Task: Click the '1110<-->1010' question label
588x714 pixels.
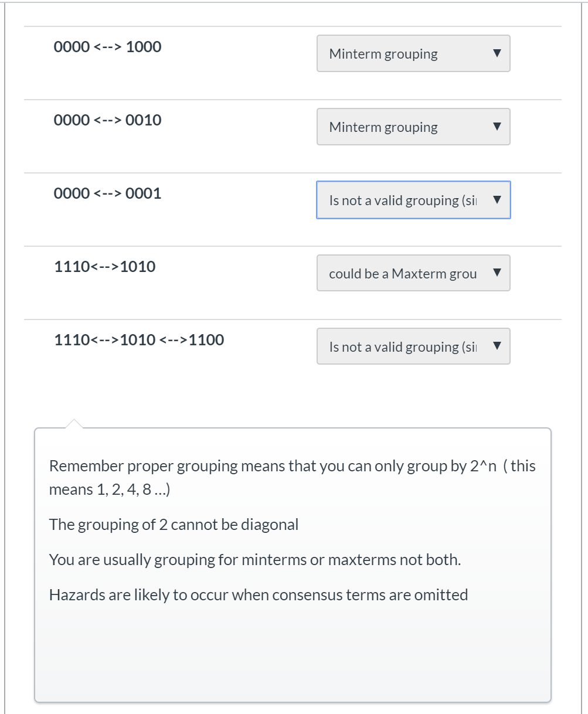Action: coord(105,267)
